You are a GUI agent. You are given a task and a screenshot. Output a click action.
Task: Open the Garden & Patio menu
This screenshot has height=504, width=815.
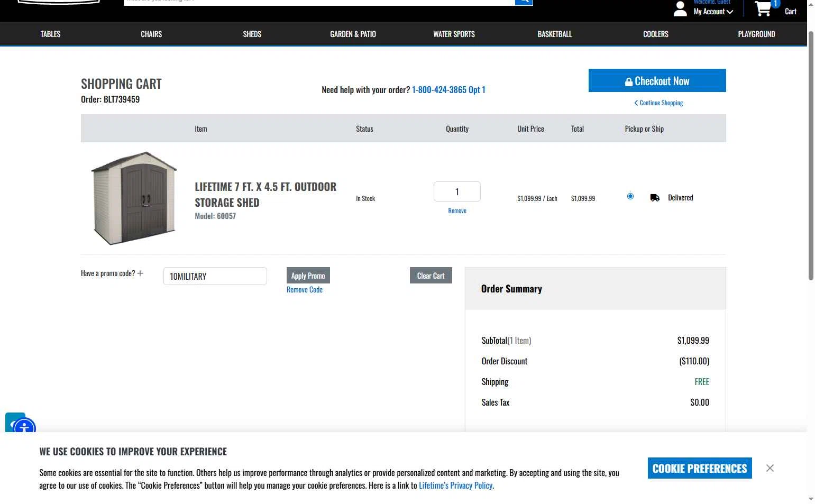[x=353, y=34]
